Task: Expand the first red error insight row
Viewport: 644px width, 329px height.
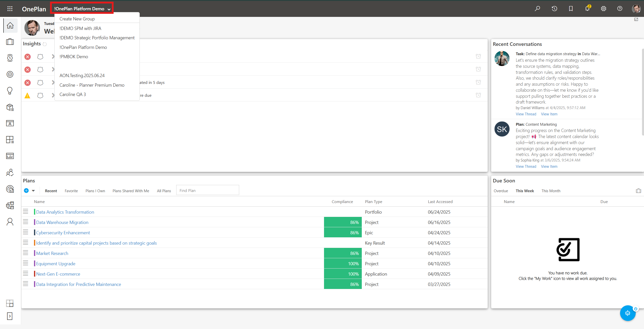Action: (53, 56)
